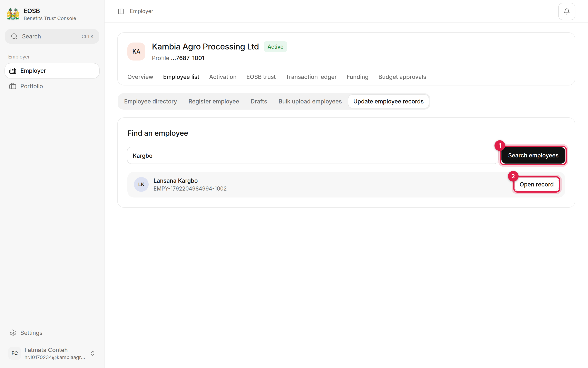Viewport: 588px width, 368px height.
Task: Click the Search employees button
Action: (533, 156)
